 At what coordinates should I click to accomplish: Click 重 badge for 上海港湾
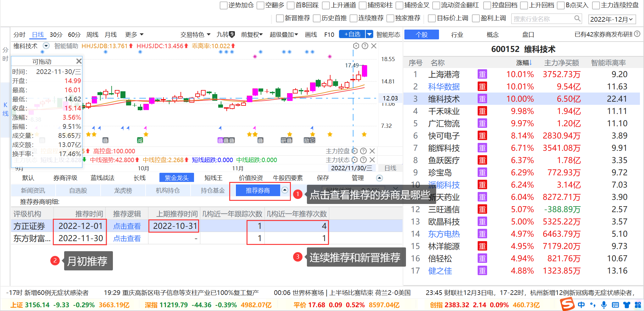(482, 74)
